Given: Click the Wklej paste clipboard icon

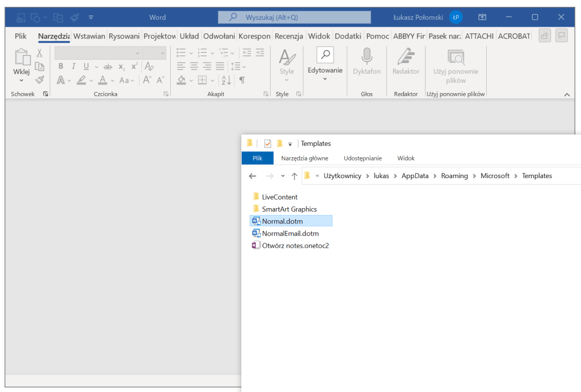Looking at the screenshot, I should click(x=22, y=57).
